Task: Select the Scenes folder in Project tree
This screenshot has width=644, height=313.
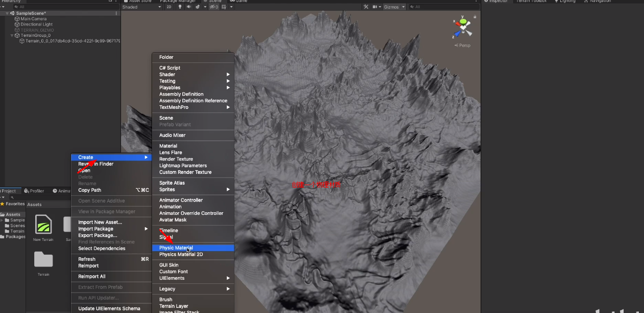Action: tap(15, 226)
